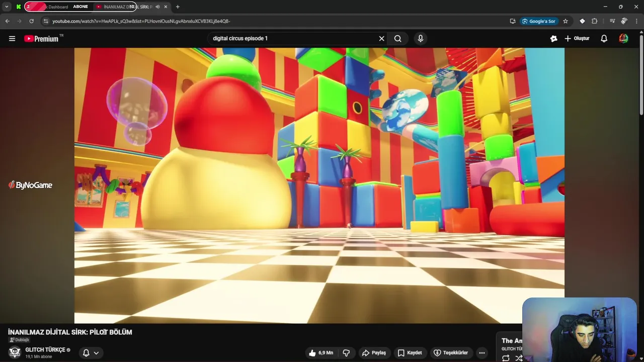This screenshot has width=644, height=362.
Task: Open a new browser tab
Action: 178,7
